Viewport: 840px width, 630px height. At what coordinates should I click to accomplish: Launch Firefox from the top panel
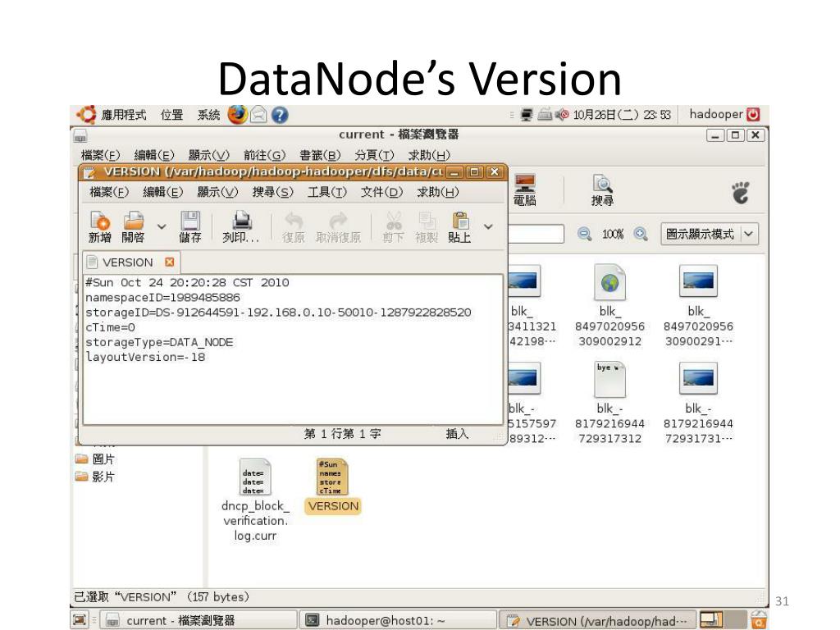click(237, 114)
